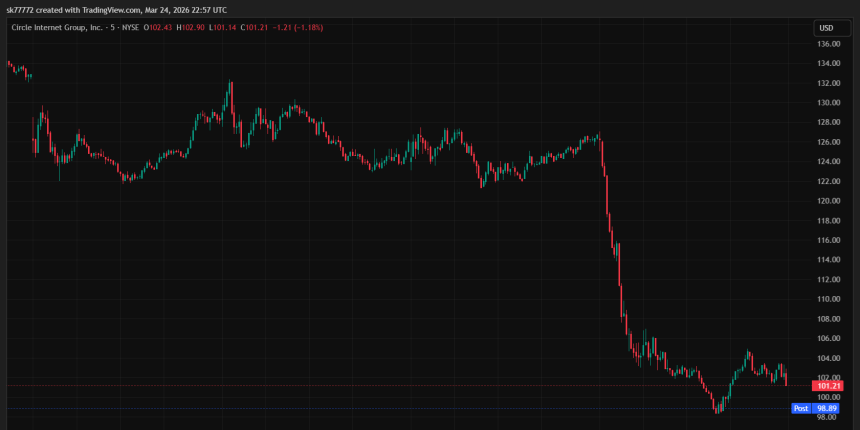
Task: Click the 120.00 price axis label
Action: (x=828, y=201)
